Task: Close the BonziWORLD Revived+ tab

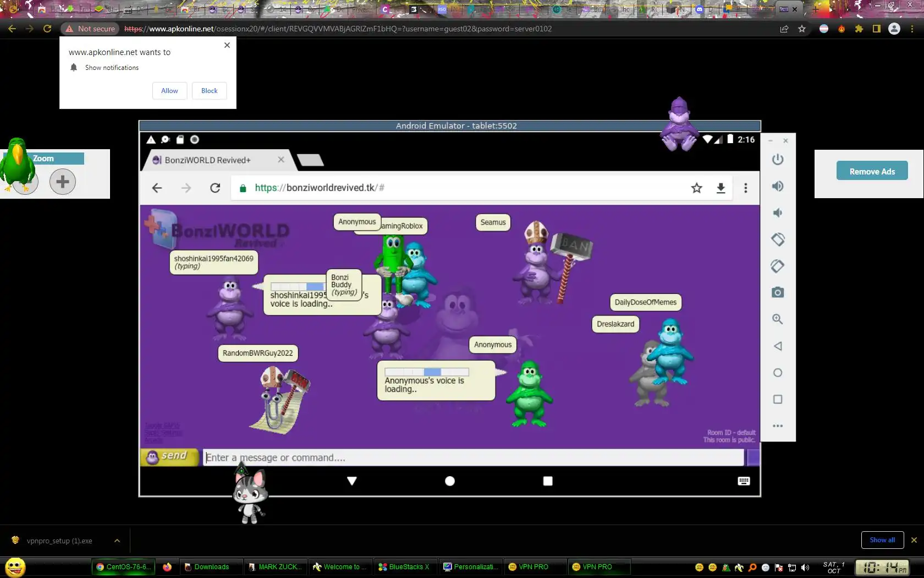Action: tap(281, 160)
